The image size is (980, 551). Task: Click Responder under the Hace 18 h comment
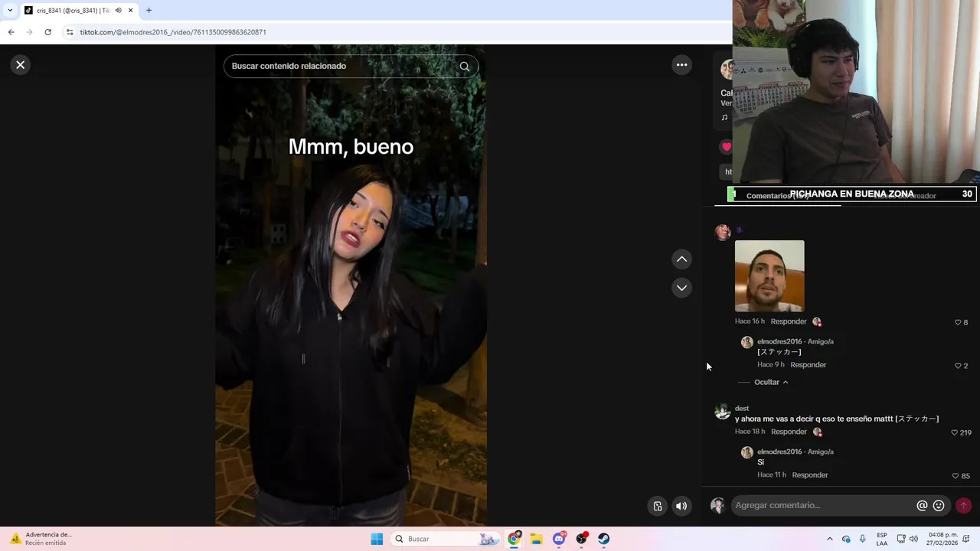[789, 432]
